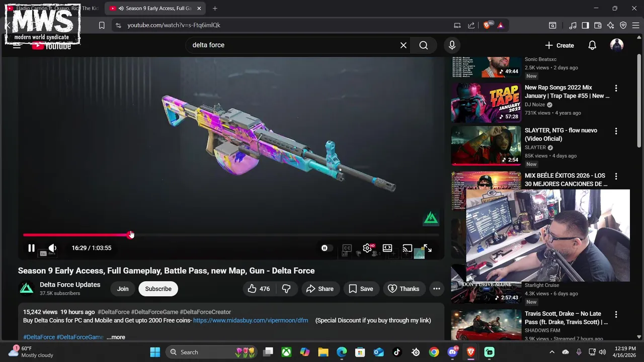The width and height of the screenshot is (644, 362).
Task: Like the video with 476 likes
Action: 259,289
